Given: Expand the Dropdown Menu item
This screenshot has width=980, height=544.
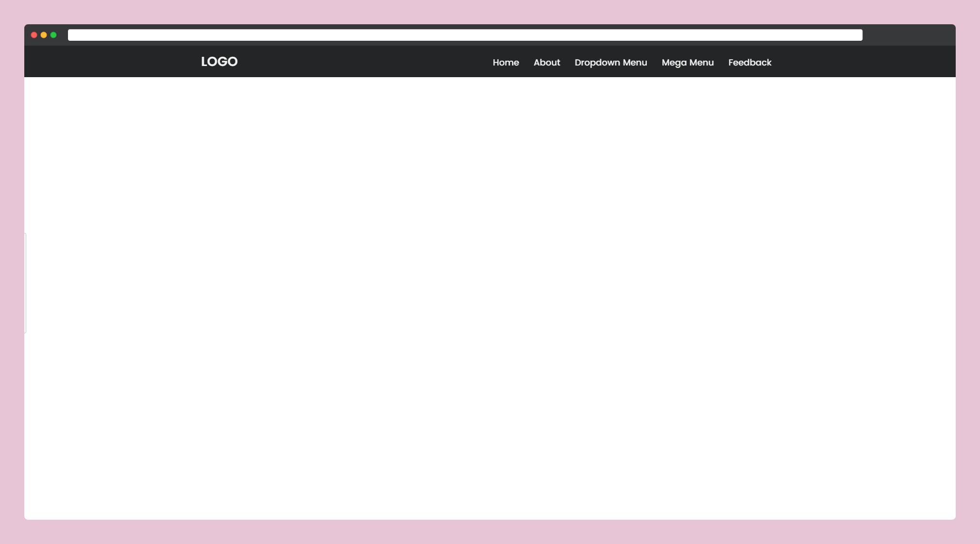Looking at the screenshot, I should 610,63.
